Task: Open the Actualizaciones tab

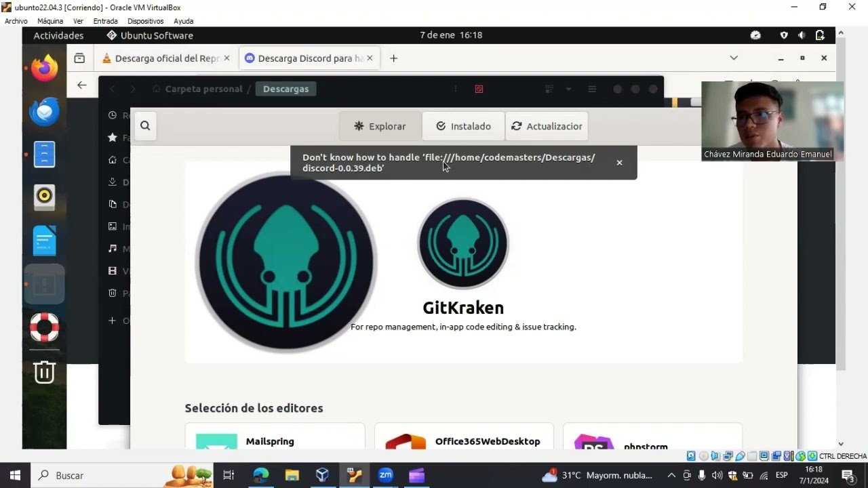Action: [547, 126]
